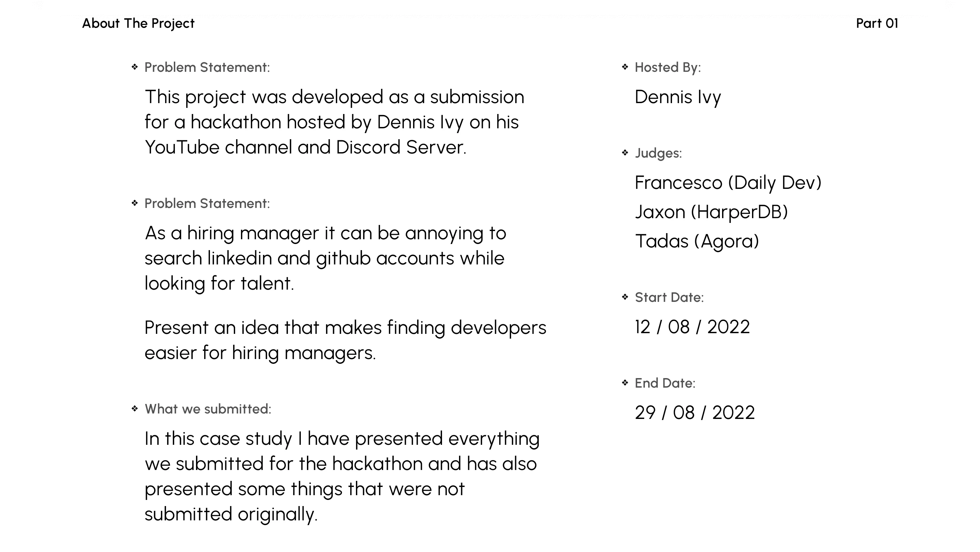Screen dimensions: 980x552
Task: Select the About The Project header
Action: [x=138, y=23]
